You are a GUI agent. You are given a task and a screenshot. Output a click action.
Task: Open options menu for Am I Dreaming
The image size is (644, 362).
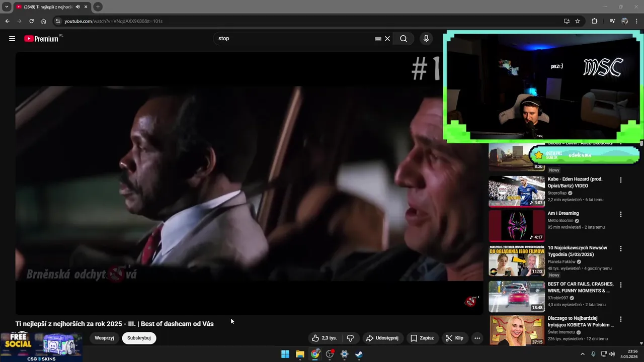620,214
